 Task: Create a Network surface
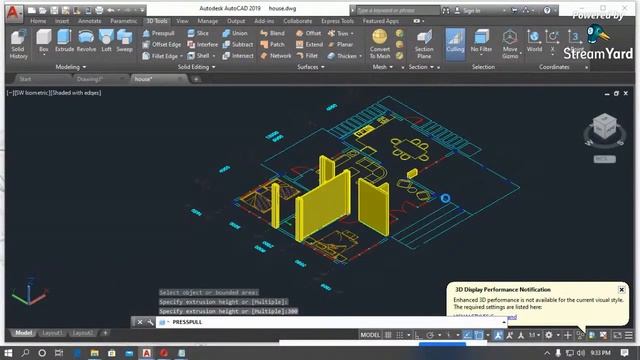coord(276,56)
